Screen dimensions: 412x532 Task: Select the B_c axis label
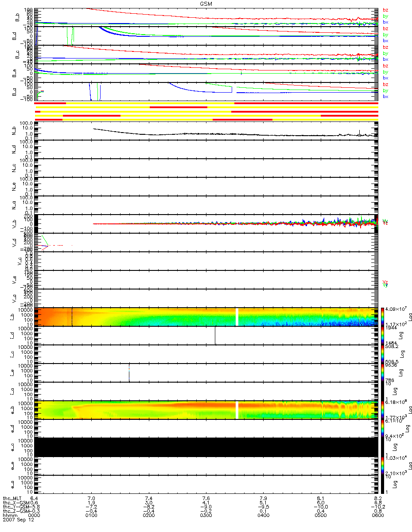click(18, 54)
